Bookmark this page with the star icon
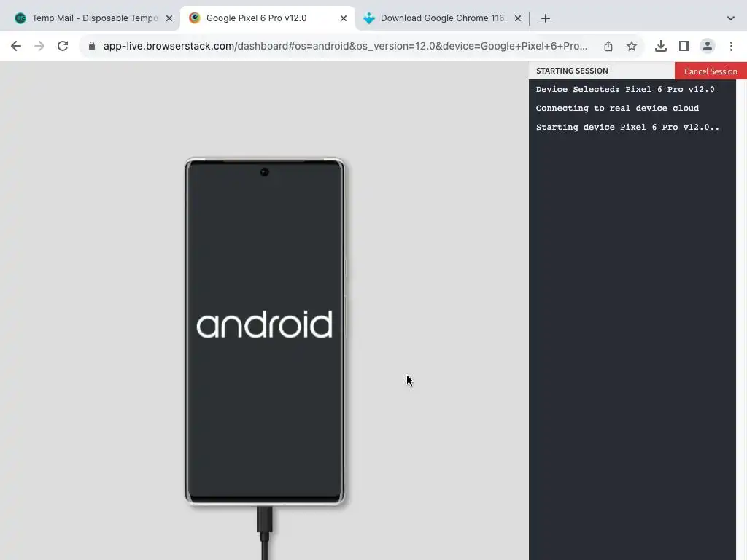Image resolution: width=747 pixels, height=560 pixels. [631, 46]
